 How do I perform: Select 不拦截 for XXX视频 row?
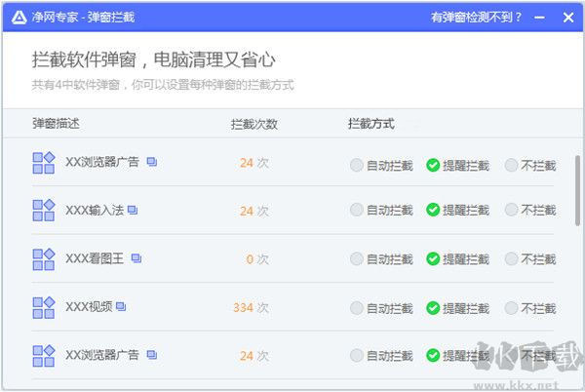(511, 307)
